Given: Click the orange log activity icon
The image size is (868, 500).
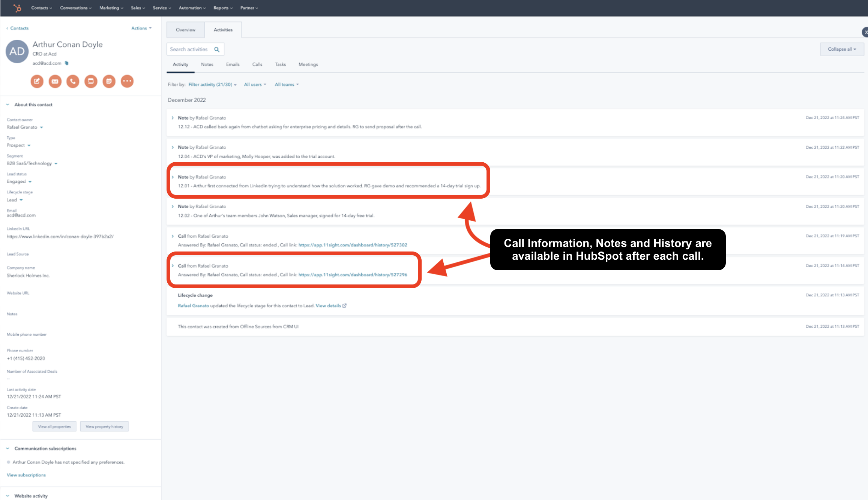Looking at the screenshot, I should click(91, 81).
